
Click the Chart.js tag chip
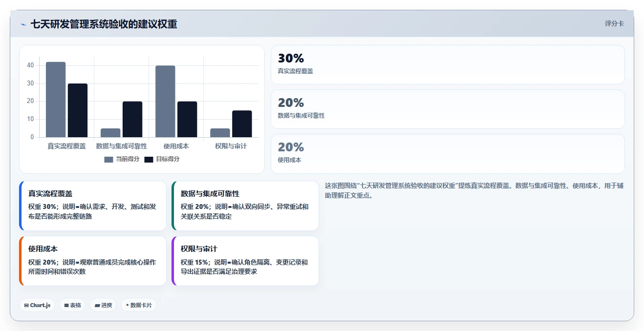pos(37,305)
